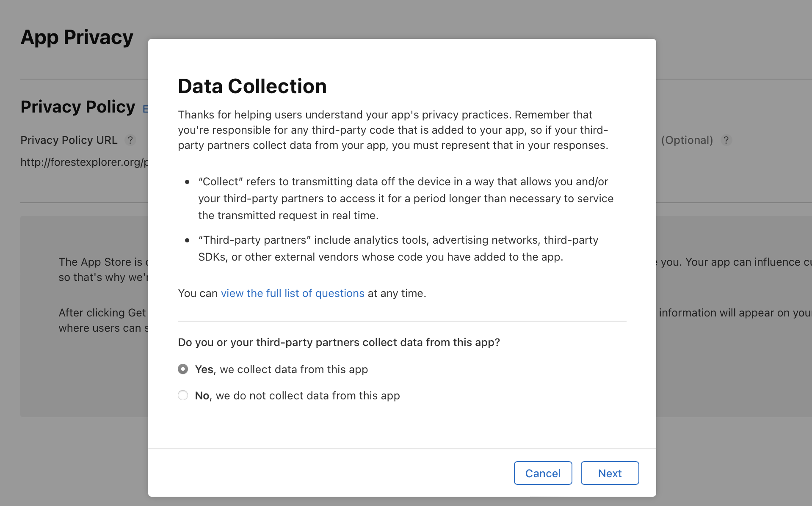Click the "Third-party partners" definition bullet paragraph

pos(398,248)
